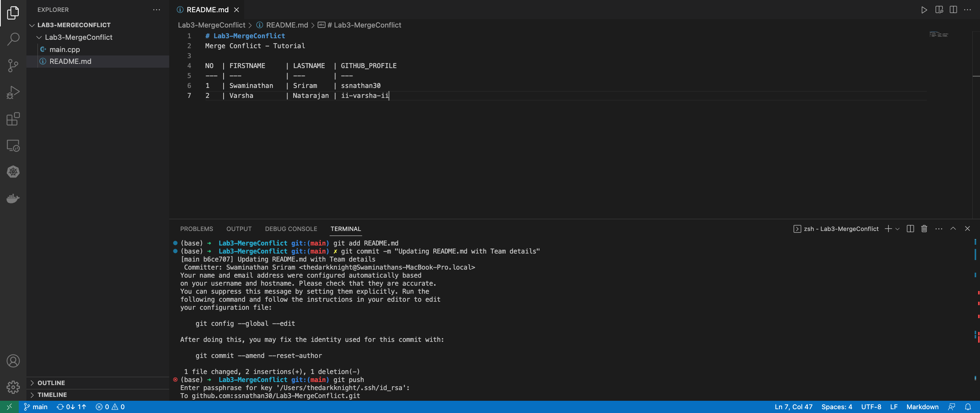Click the zsh - Lab3-MergeConflict terminal label
The height and width of the screenshot is (413, 980).
(x=836, y=229)
